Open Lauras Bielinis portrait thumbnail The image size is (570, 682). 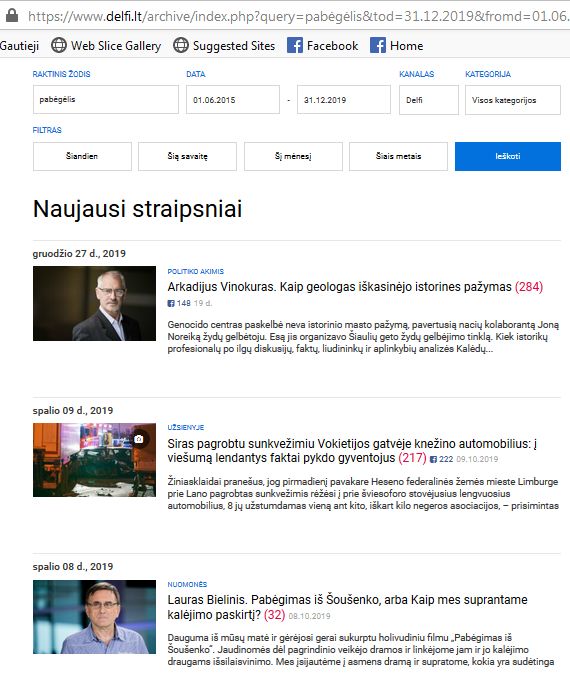94,617
